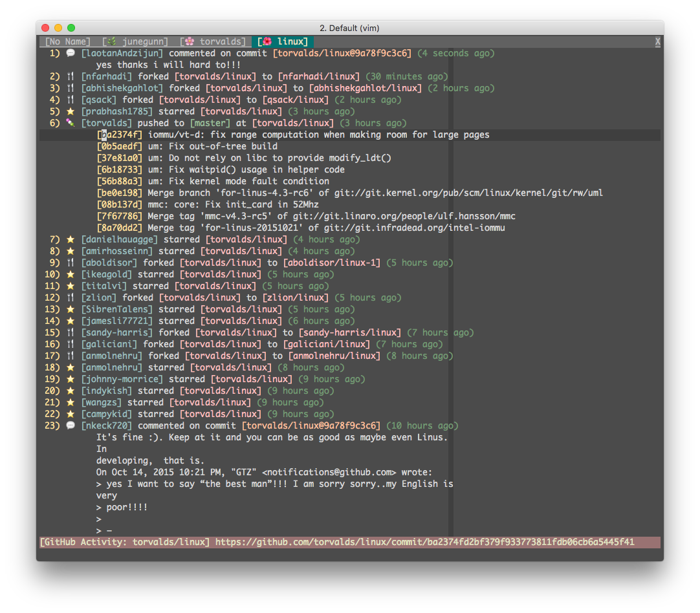The image size is (700, 613).
Task: Open the sandy-harris/linux repository link
Action: coord(350,332)
